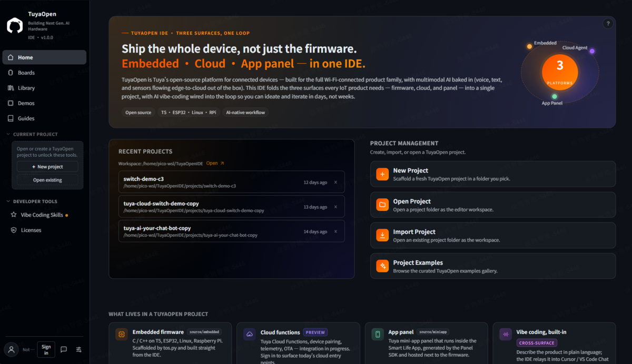The image size is (632, 364).
Task: Click the Sign in button
Action: coord(46,349)
